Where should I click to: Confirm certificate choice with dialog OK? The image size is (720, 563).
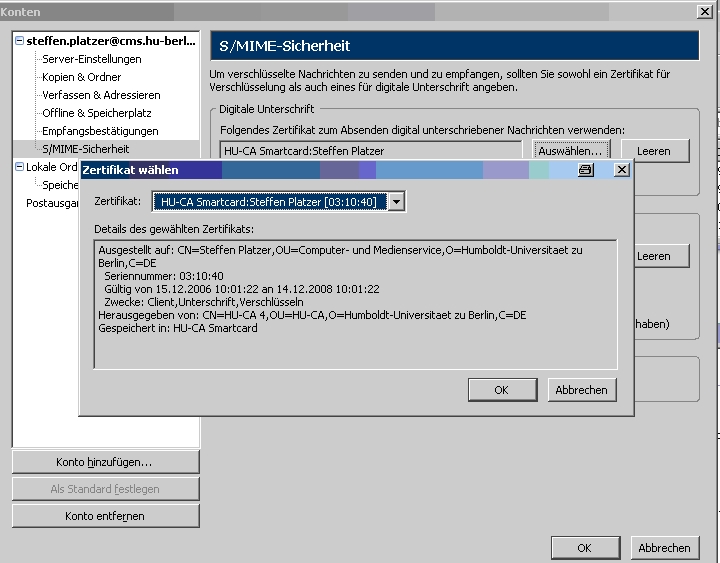click(x=501, y=389)
